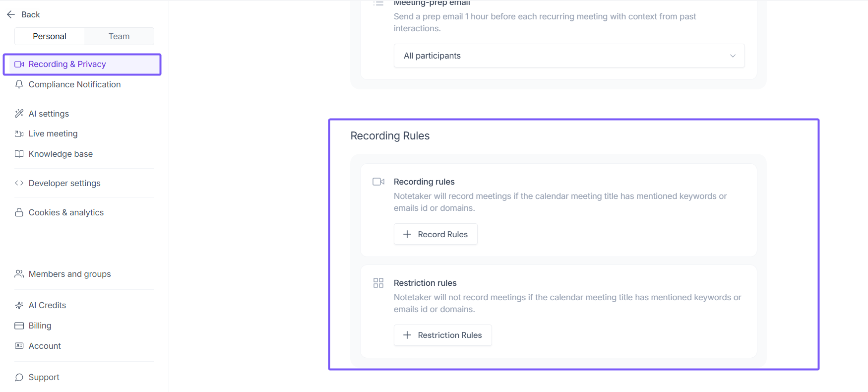Click the Cookies & analytics lock icon
Screen dimensions: 868x392
pyautogui.click(x=19, y=212)
